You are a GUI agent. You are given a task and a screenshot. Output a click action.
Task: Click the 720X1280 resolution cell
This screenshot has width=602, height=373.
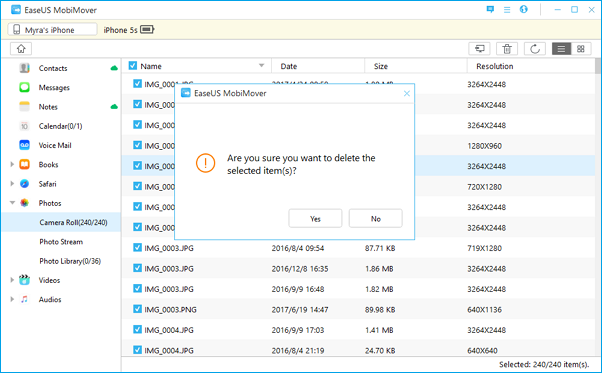[484, 187]
